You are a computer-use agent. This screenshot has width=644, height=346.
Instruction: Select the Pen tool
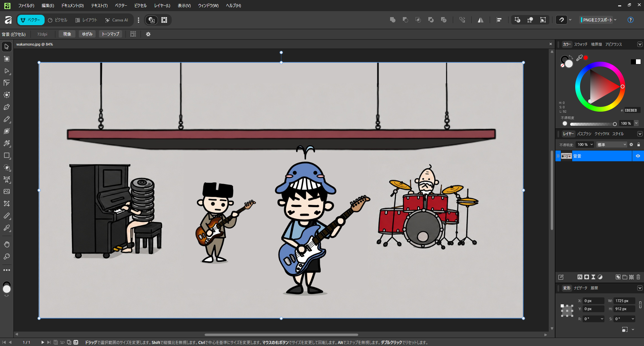(7, 107)
